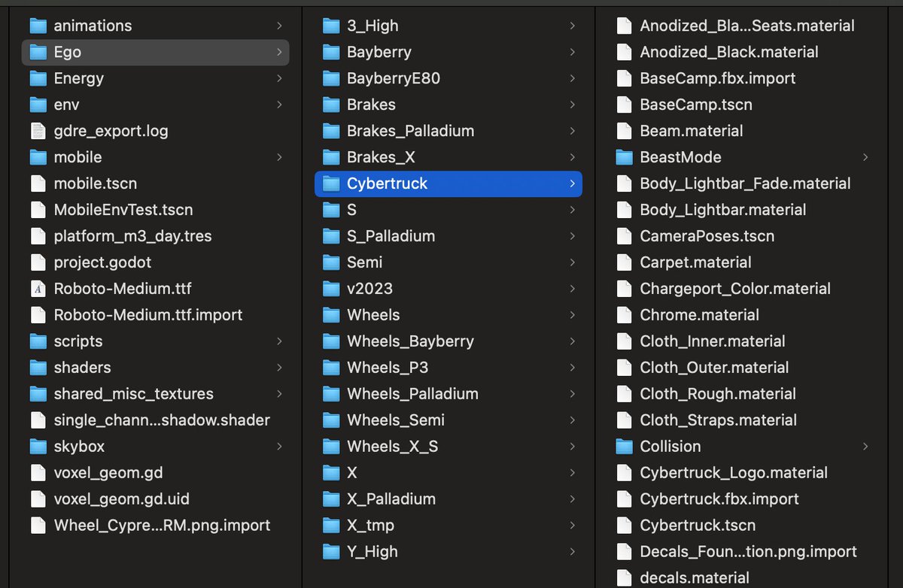Select the Ego folder row
This screenshot has width=903, height=588.
[156, 52]
